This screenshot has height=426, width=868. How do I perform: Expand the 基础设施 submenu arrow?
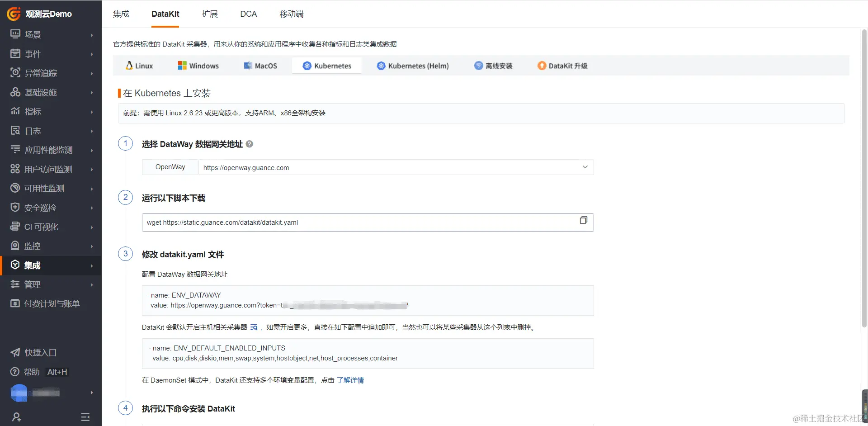point(92,93)
